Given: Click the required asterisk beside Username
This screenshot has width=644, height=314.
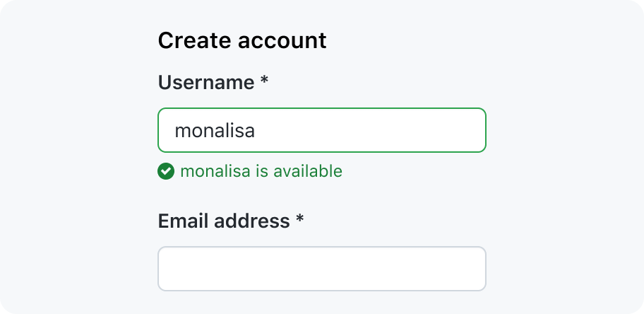Looking at the screenshot, I should coord(264,80).
